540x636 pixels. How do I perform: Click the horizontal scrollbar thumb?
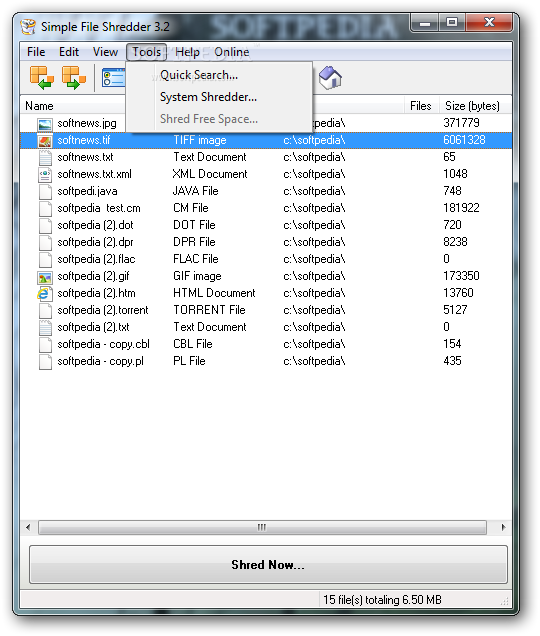262,527
